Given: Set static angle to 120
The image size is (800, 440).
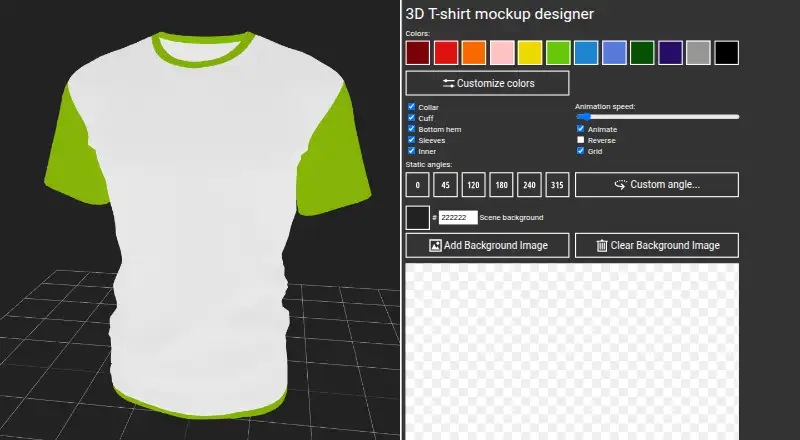Looking at the screenshot, I should 473,184.
